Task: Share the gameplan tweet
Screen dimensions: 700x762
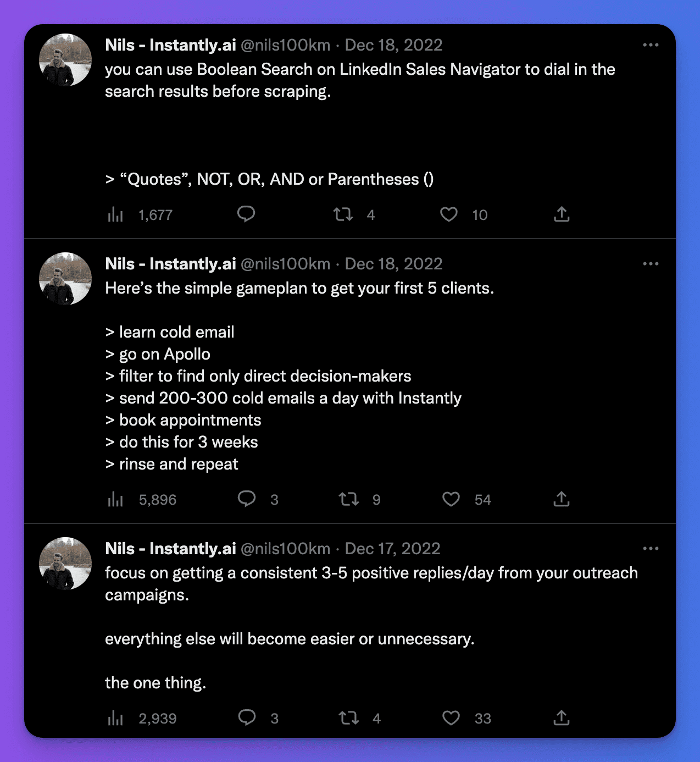Action: pyautogui.click(x=562, y=499)
